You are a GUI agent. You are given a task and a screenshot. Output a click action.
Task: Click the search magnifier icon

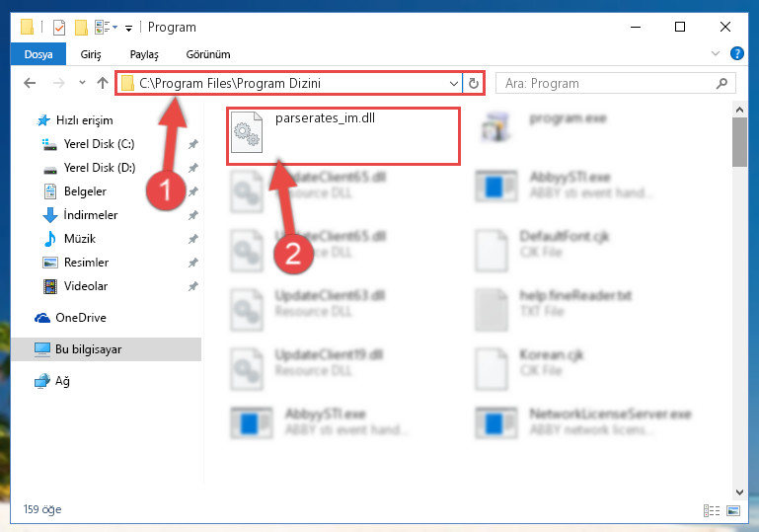click(x=721, y=83)
